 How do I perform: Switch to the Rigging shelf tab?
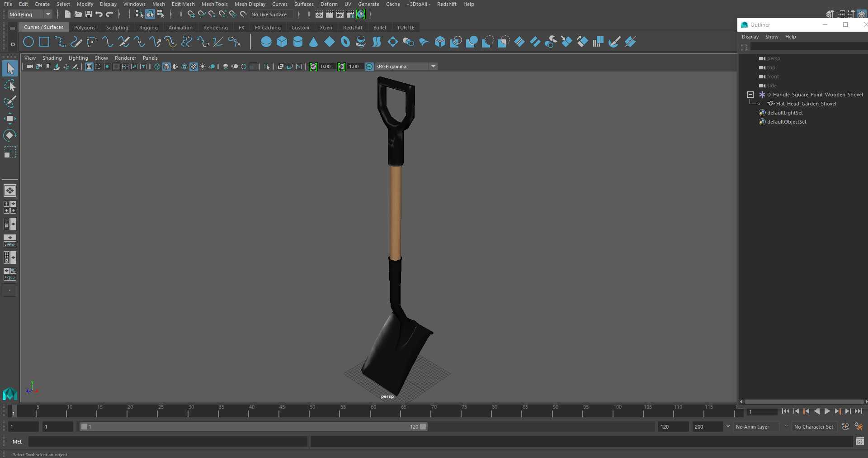[148, 28]
